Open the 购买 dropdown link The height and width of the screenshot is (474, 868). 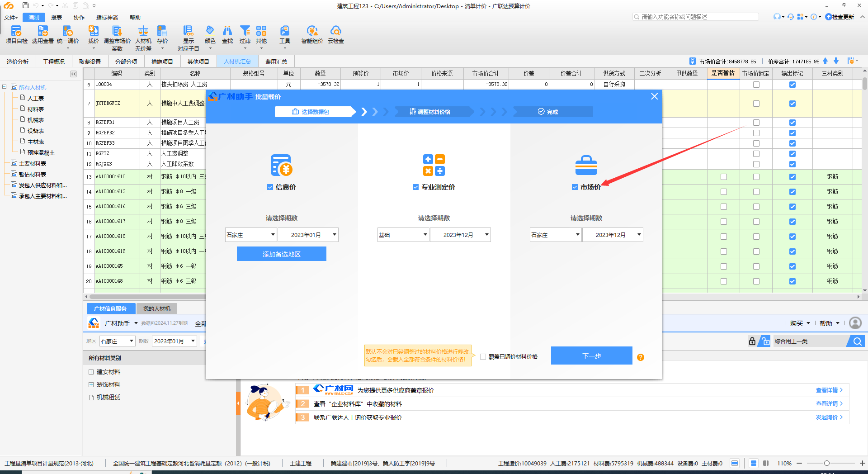pos(800,323)
